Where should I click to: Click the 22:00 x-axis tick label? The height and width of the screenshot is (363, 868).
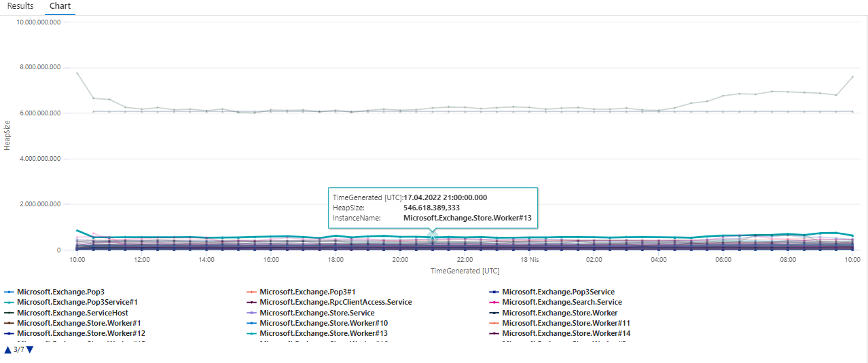465,259
